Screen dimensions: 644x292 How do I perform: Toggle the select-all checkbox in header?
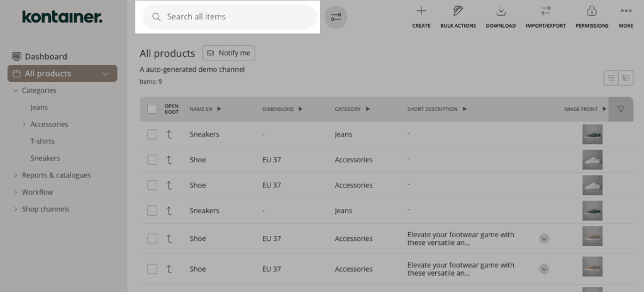[152, 109]
